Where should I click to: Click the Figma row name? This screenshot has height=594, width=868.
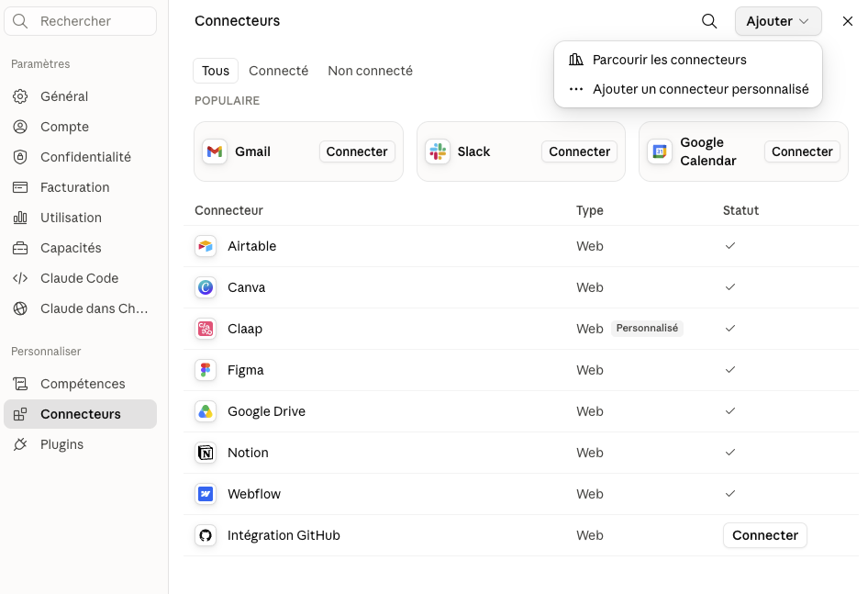[245, 370]
